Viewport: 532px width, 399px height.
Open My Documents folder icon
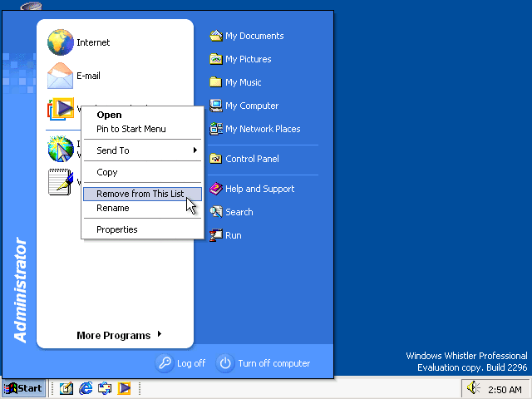(216, 36)
